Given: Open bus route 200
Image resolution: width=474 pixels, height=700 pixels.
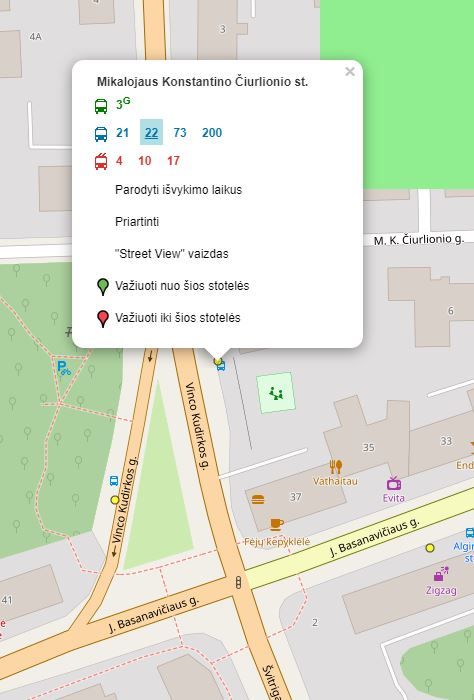Looking at the screenshot, I should click(212, 133).
